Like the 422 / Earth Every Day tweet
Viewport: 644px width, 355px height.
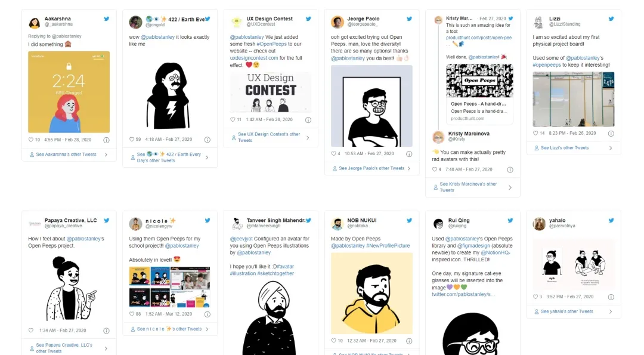[x=132, y=139]
